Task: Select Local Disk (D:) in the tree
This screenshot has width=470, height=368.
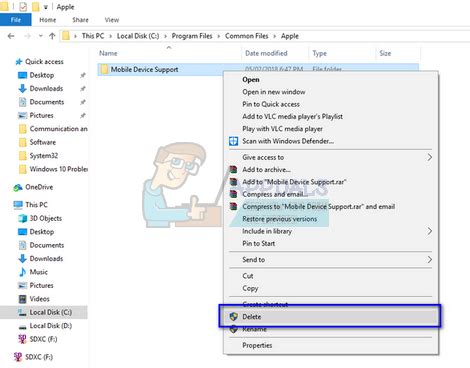Action: [51, 326]
